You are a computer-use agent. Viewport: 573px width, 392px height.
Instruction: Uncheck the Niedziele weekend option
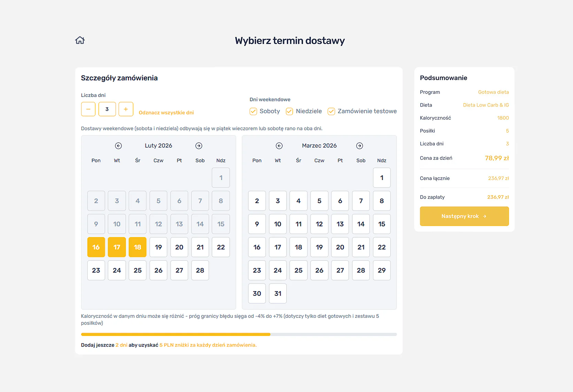point(290,111)
